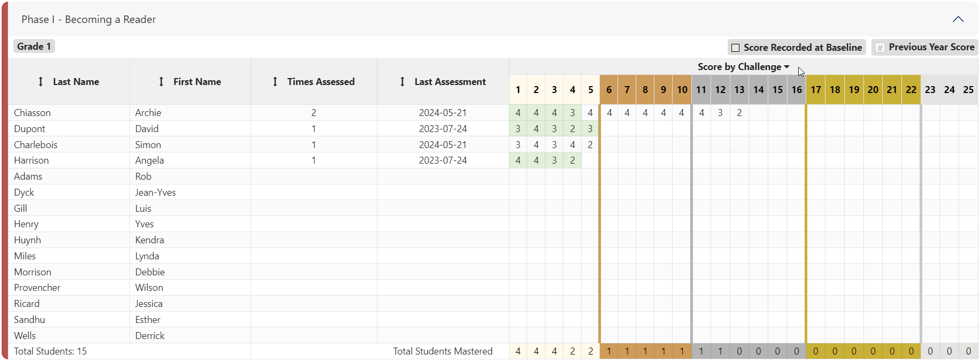Select the Grade 1 tab label
This screenshot has width=980, height=362.
(34, 47)
